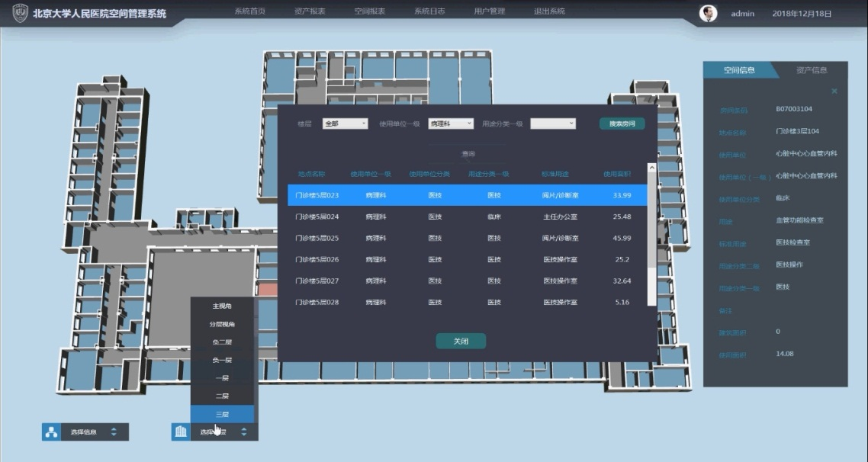Viewport: 868px width, 462px height.
Task: Click the scrollbar up arrow in results table
Action: coord(651,168)
